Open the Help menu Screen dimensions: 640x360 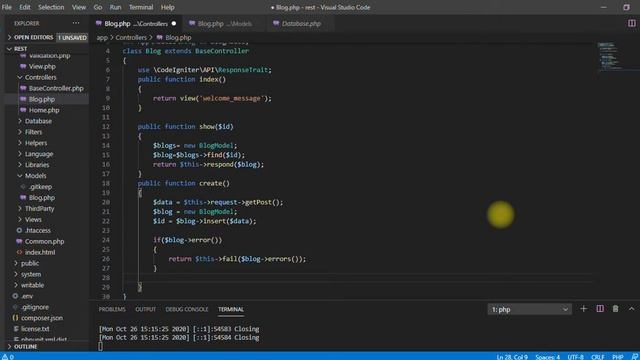[x=167, y=7]
